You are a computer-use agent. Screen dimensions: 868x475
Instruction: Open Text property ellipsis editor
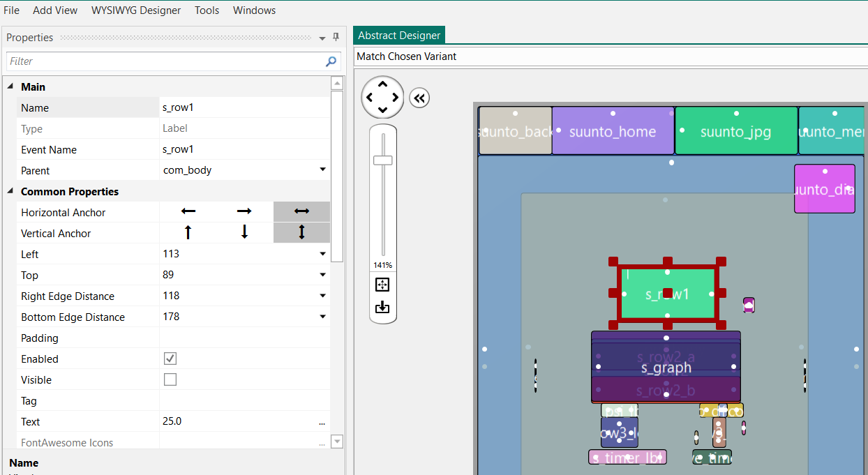(x=322, y=422)
